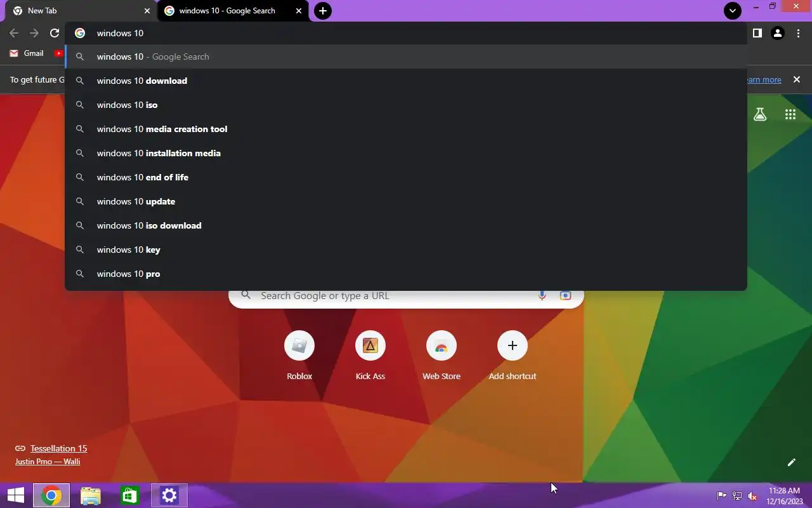Screen dimensions: 812x508
Task: Click the Learn more link
Action: coord(764,79)
